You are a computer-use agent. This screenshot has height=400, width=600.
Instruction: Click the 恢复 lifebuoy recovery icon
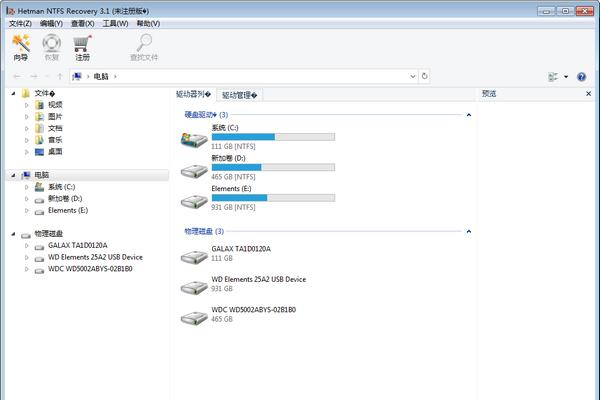coord(52,43)
